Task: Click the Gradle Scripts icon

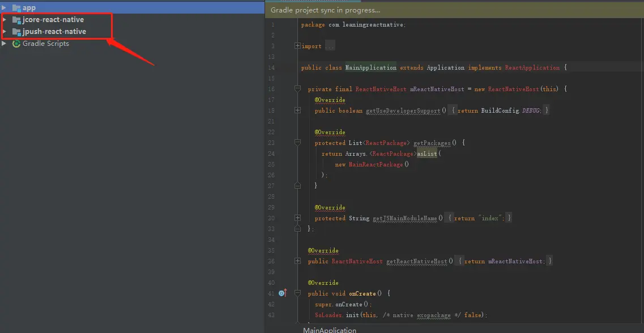Action: tap(16, 44)
